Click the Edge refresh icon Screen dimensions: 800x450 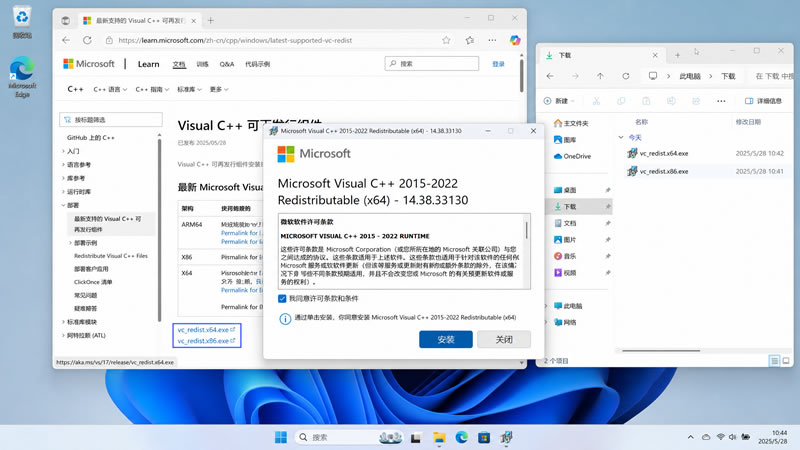coord(87,40)
